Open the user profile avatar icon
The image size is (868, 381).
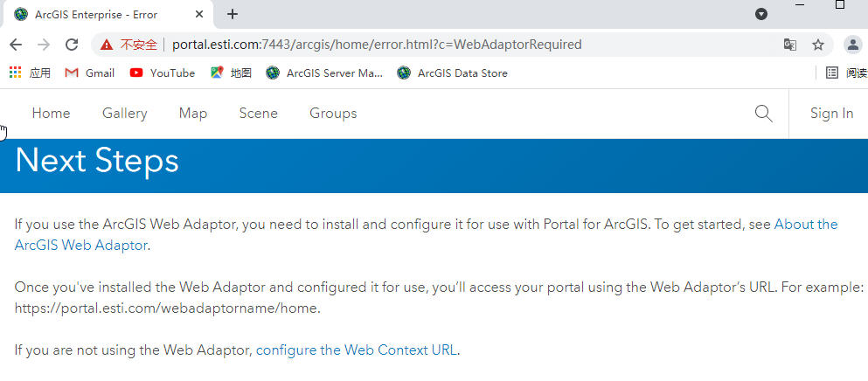coord(852,45)
